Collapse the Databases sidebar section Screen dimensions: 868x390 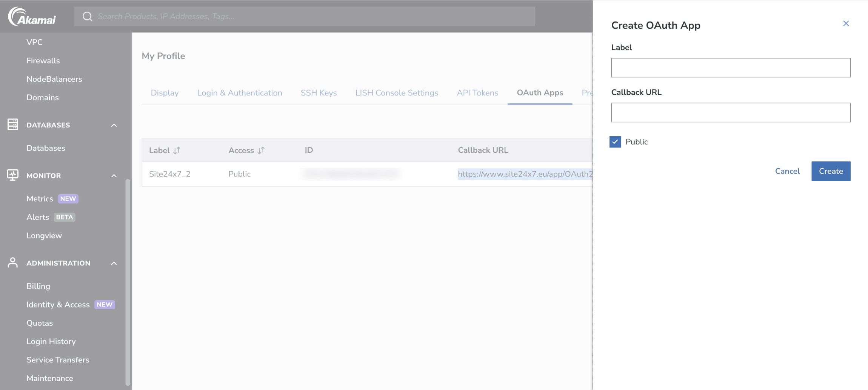click(114, 125)
